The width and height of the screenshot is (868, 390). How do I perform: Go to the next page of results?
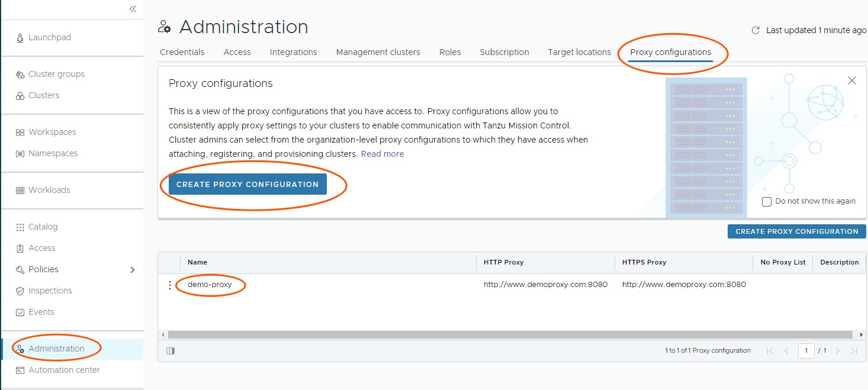(837, 351)
